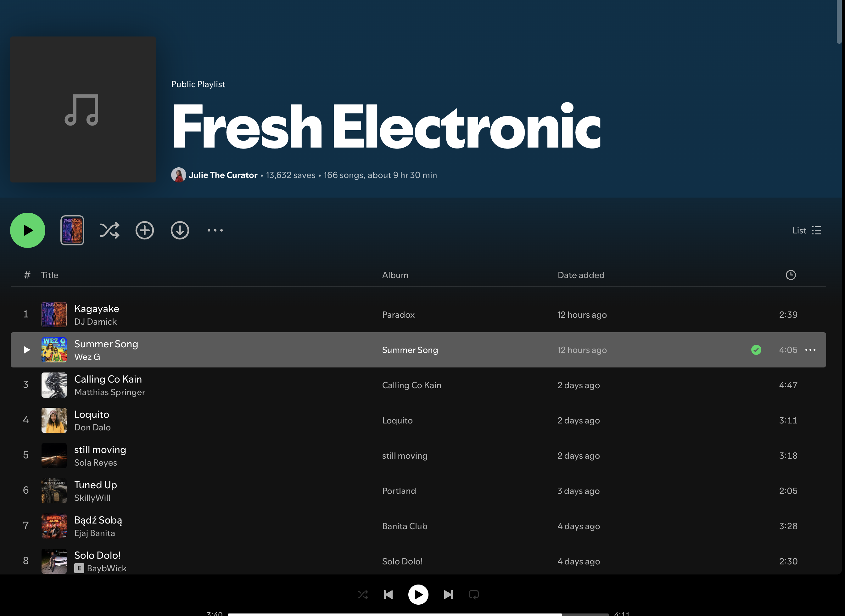The width and height of the screenshot is (845, 616).
Task: Toggle repeat in bottom player bar
Action: click(x=473, y=594)
